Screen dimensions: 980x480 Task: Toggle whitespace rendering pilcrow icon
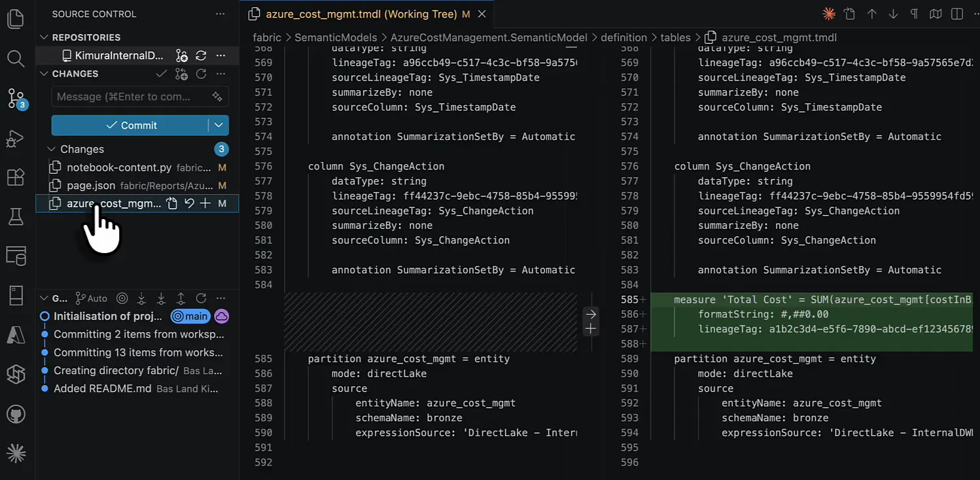pyautogui.click(x=914, y=14)
